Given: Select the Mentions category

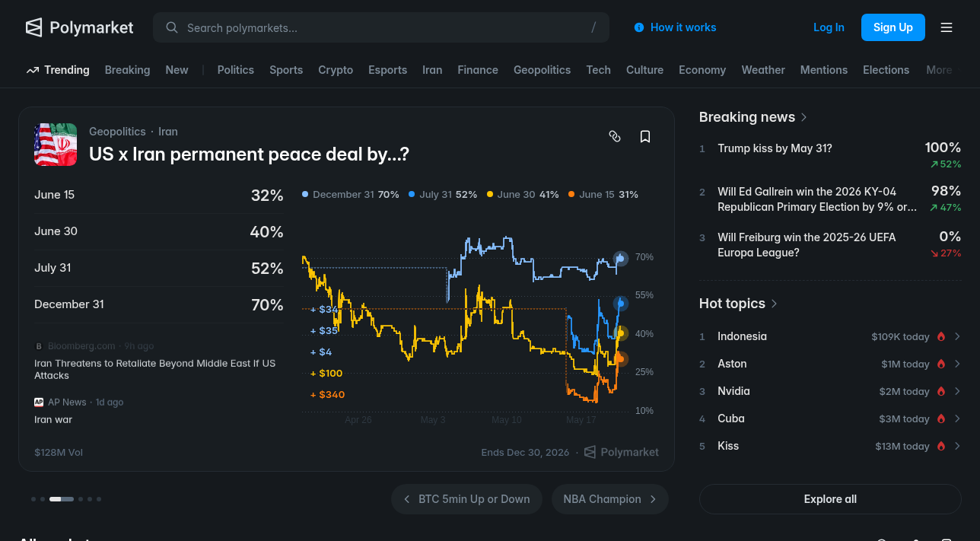Looking at the screenshot, I should click(x=824, y=70).
